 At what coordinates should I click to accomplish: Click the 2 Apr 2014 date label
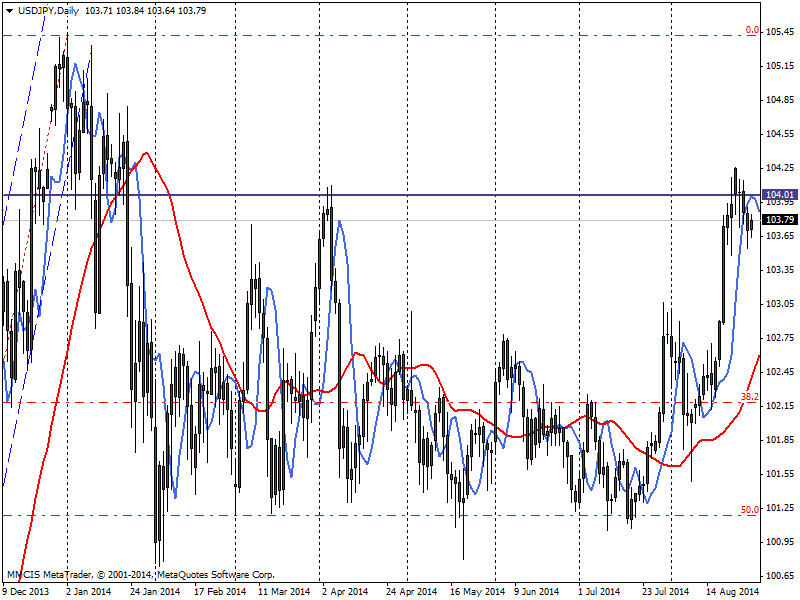345,591
